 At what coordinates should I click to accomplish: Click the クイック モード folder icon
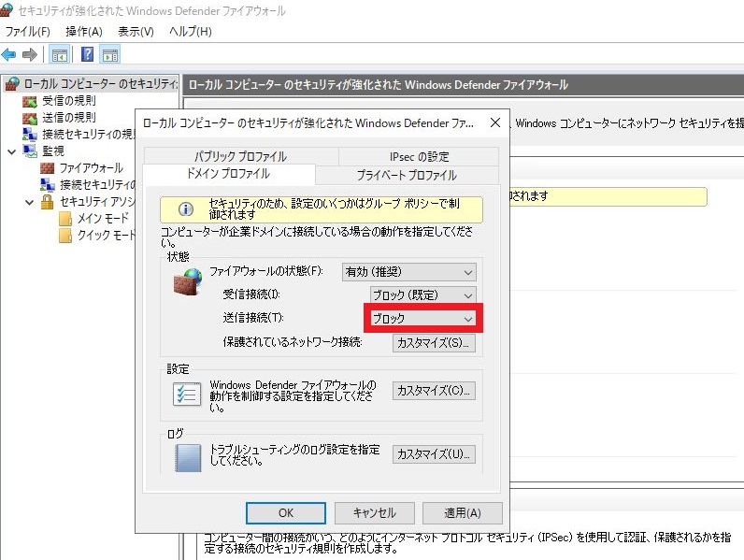pyautogui.click(x=65, y=236)
